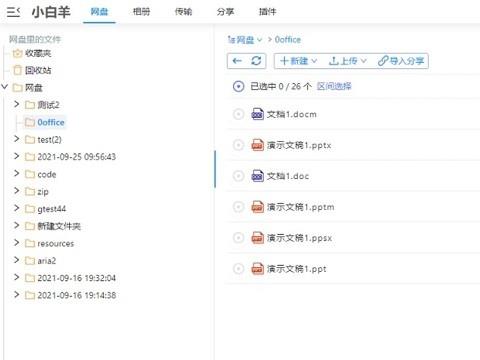Click the folder icon of aria2
Image resolution: width=480 pixels, height=360 pixels.
[x=30, y=261]
